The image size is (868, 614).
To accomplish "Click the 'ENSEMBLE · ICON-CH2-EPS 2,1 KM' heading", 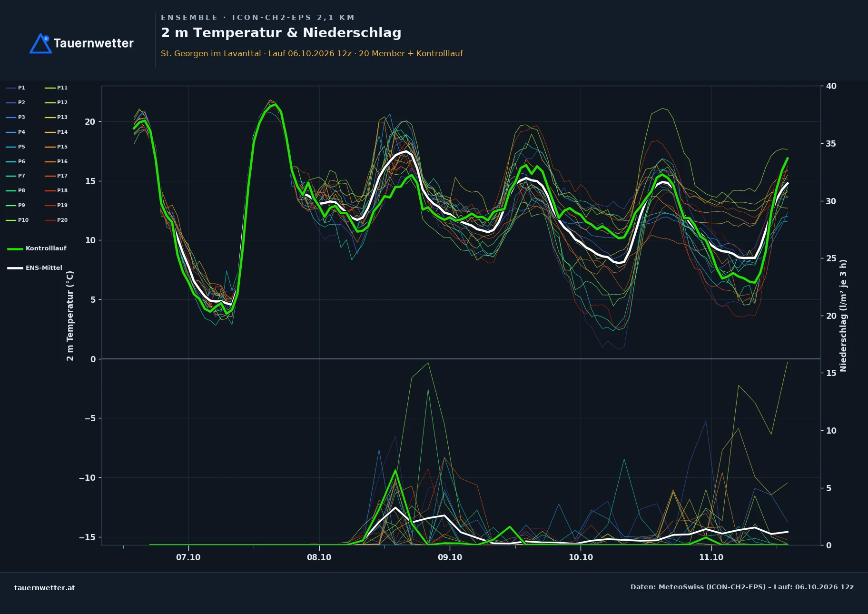I will 257,18.
